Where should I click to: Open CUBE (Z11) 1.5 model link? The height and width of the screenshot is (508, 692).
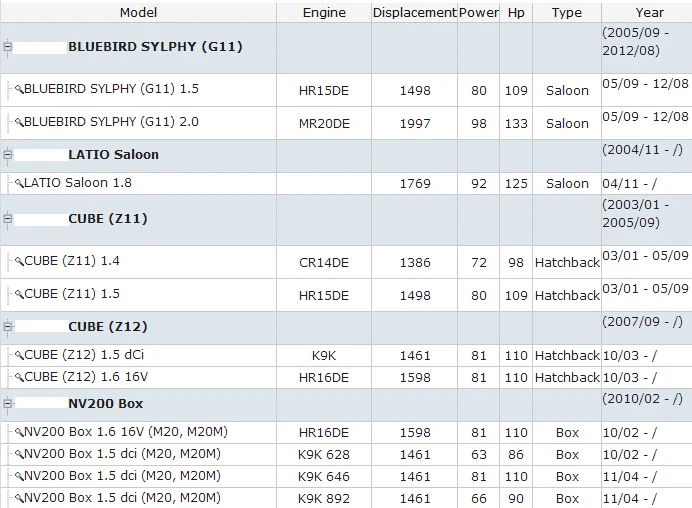point(72,294)
